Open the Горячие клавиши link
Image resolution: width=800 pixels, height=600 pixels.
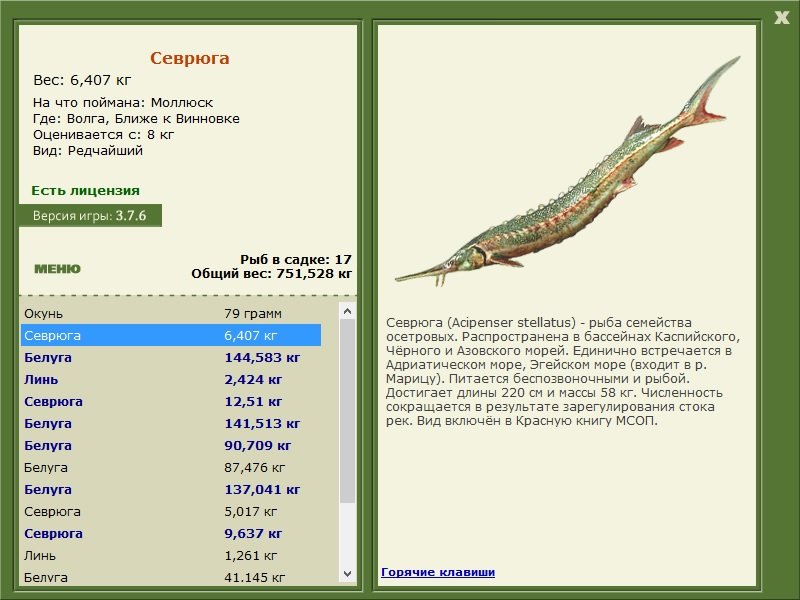[438, 572]
